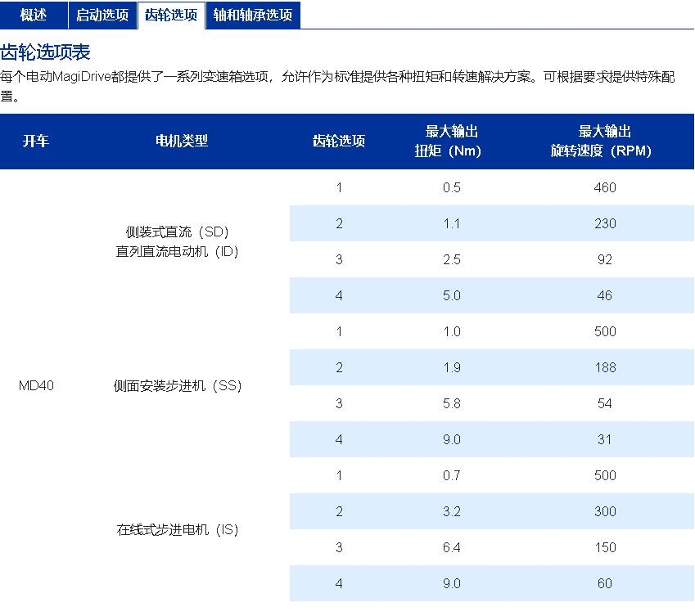This screenshot has height=616, width=695.
Task: Click torque value 2.5
Action: coord(452,259)
